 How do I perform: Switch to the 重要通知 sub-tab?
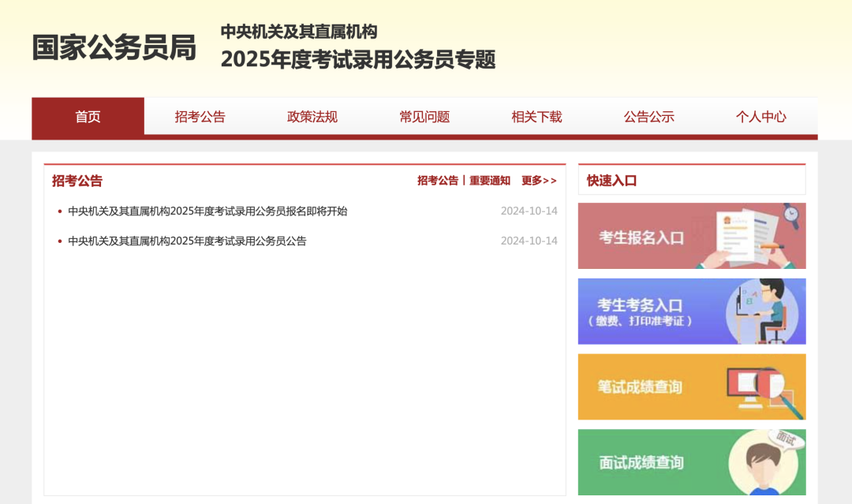tap(490, 181)
